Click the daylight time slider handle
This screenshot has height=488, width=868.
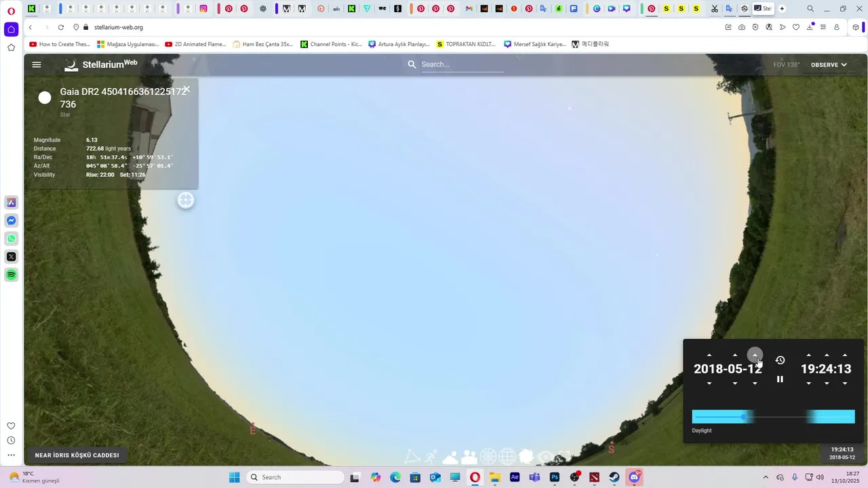coord(745,417)
